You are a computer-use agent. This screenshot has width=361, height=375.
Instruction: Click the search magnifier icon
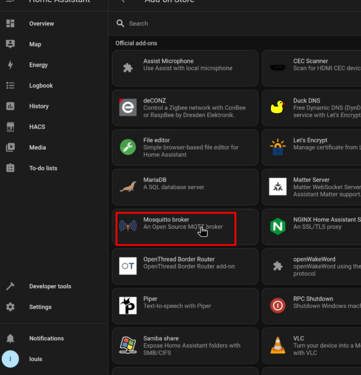[x=120, y=23]
